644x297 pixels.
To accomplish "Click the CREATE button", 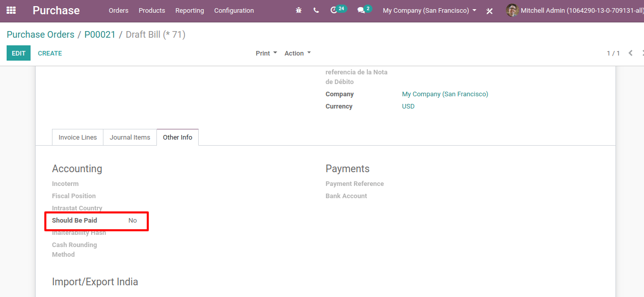I will 50,53.
